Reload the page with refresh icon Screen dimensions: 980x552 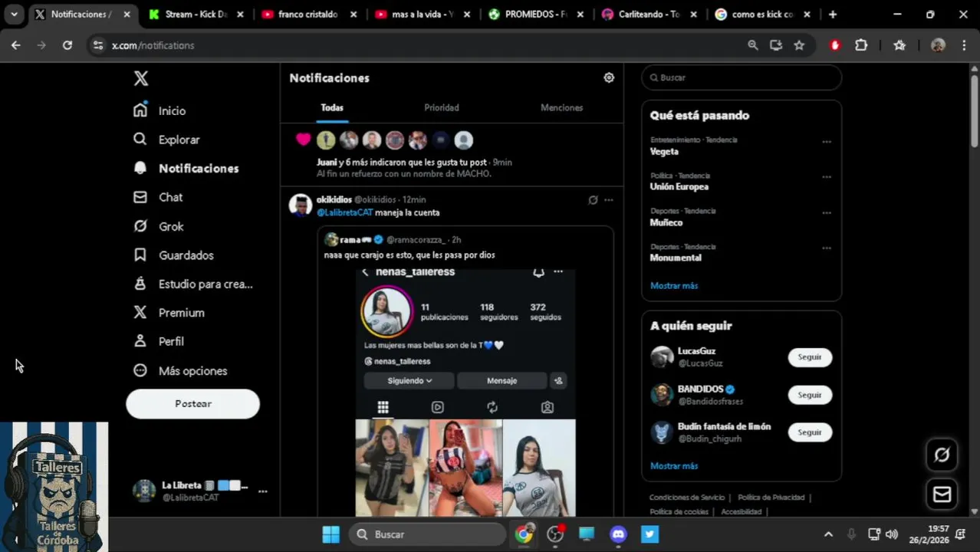click(67, 45)
